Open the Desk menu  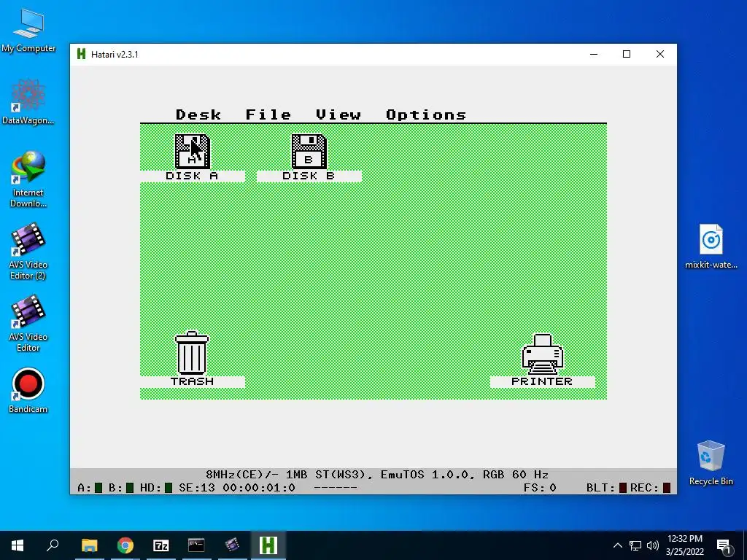[198, 114]
